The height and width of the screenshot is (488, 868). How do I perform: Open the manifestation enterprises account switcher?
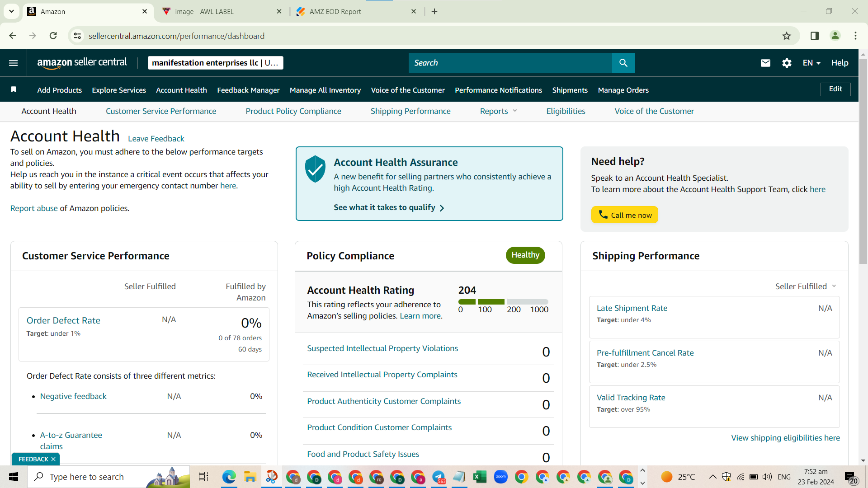(x=215, y=63)
